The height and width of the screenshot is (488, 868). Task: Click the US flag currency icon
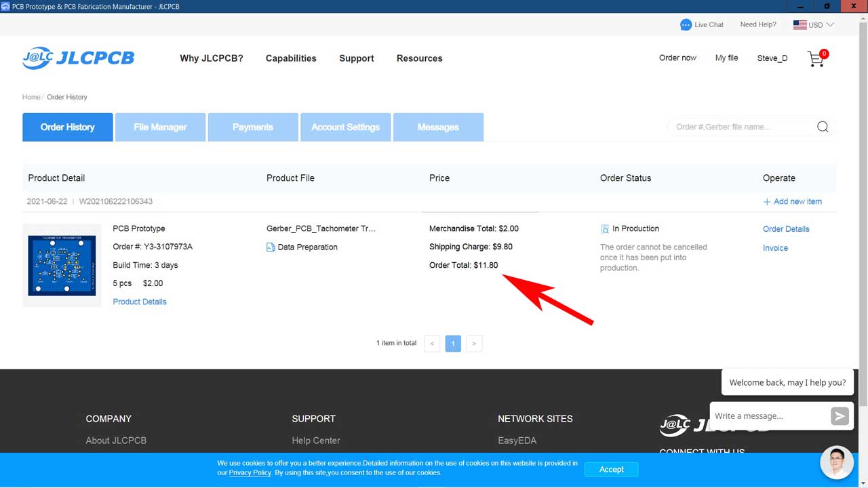pos(800,25)
